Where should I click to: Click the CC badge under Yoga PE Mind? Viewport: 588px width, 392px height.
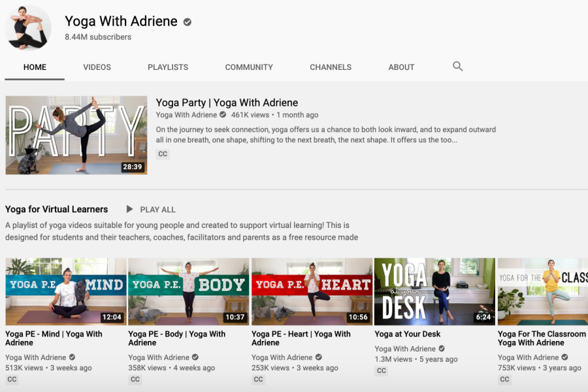click(12, 379)
